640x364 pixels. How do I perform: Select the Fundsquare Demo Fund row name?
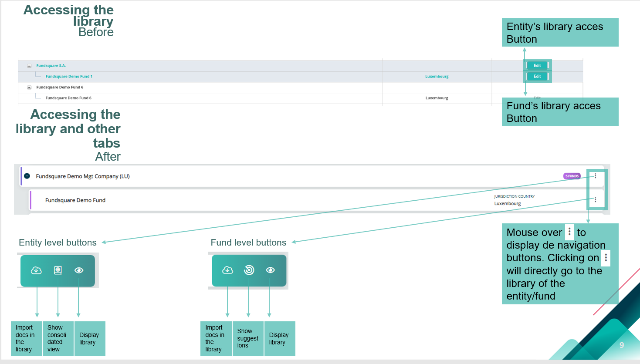click(75, 200)
